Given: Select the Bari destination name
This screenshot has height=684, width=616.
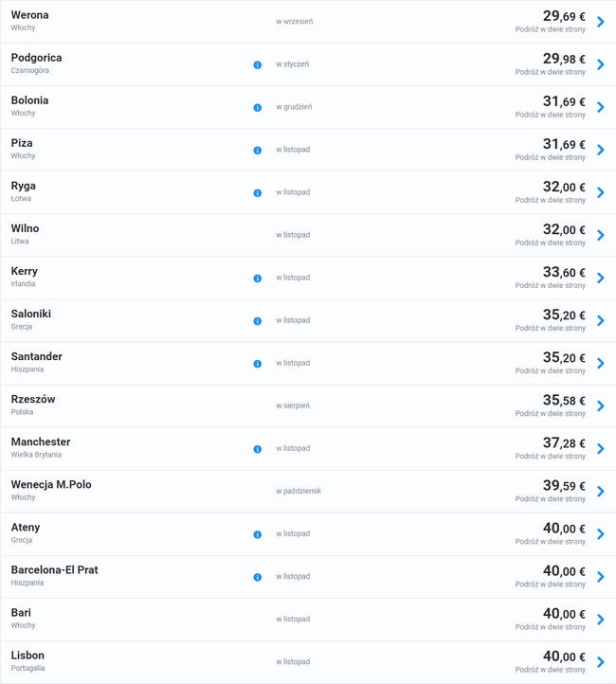Looking at the screenshot, I should [21, 613].
